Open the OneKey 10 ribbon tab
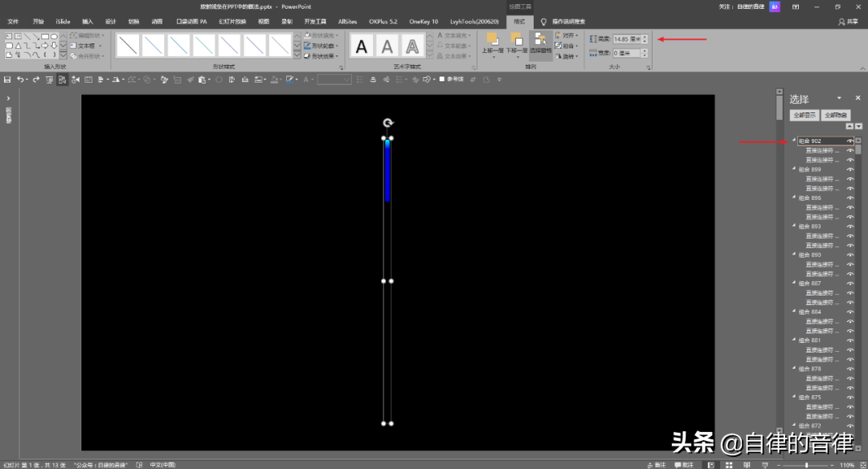The height and width of the screenshot is (469, 868). click(x=424, y=22)
